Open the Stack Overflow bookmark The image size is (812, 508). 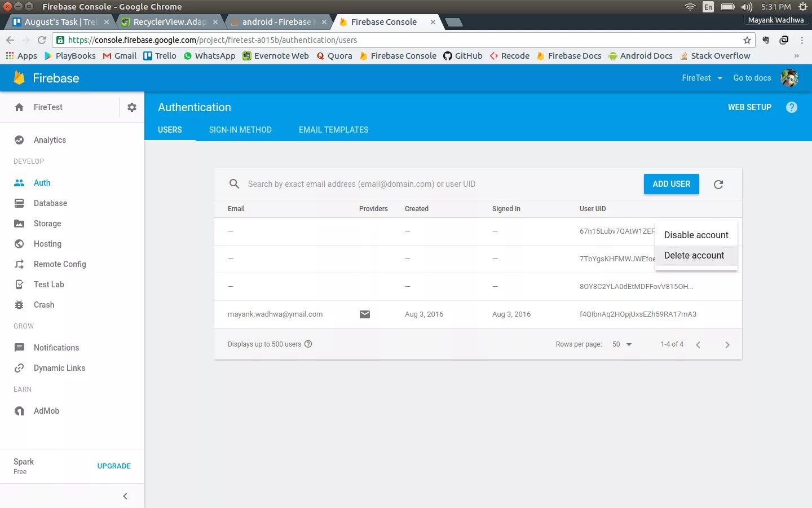coord(715,56)
